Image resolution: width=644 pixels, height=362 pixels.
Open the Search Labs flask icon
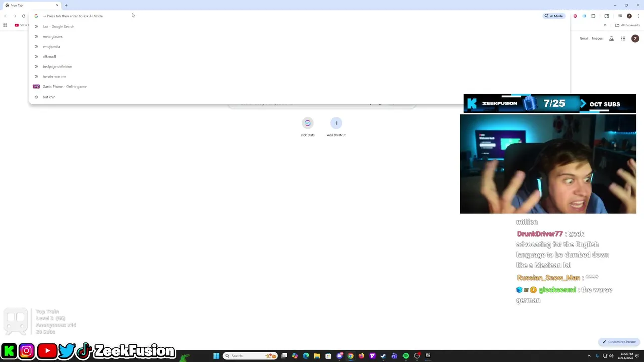pos(611,38)
